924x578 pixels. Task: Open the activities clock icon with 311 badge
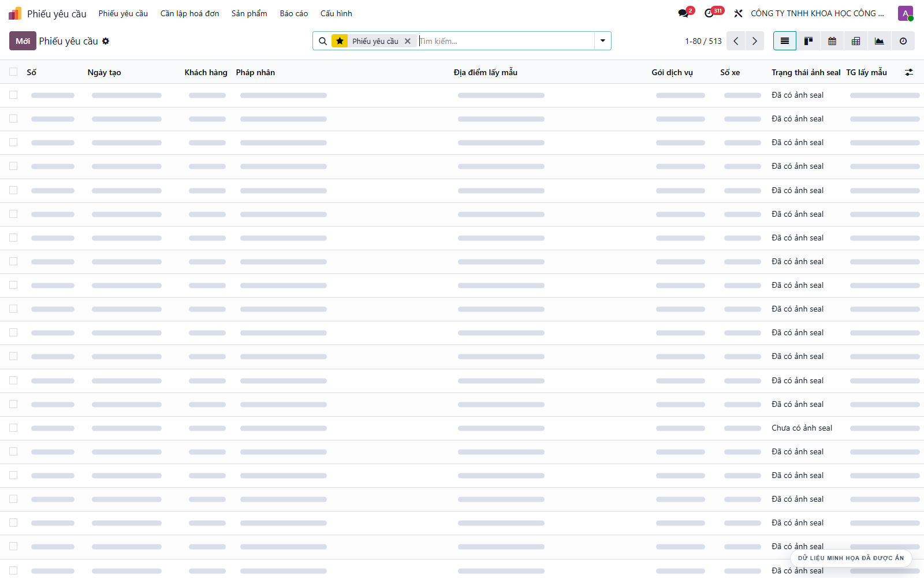pos(710,13)
